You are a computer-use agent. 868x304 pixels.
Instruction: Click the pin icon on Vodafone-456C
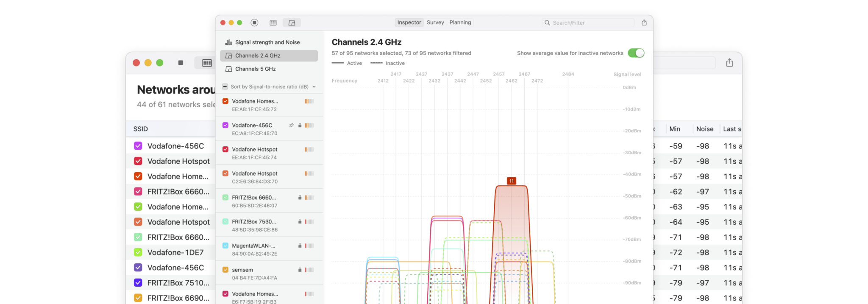[x=291, y=126]
